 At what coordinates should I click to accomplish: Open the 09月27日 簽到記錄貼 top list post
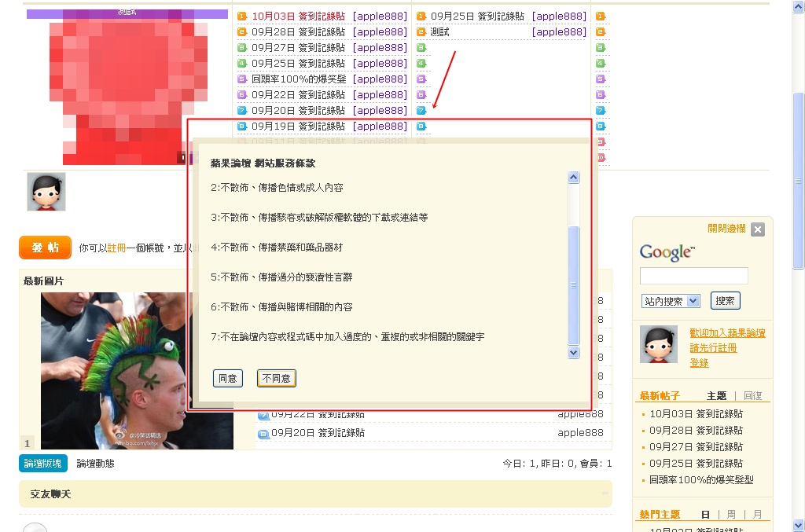[298, 48]
